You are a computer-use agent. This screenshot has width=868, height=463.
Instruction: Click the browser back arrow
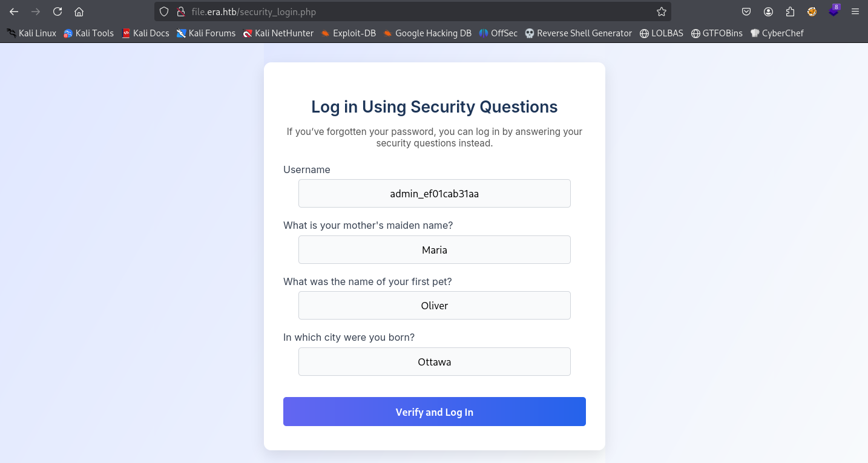pyautogui.click(x=14, y=11)
